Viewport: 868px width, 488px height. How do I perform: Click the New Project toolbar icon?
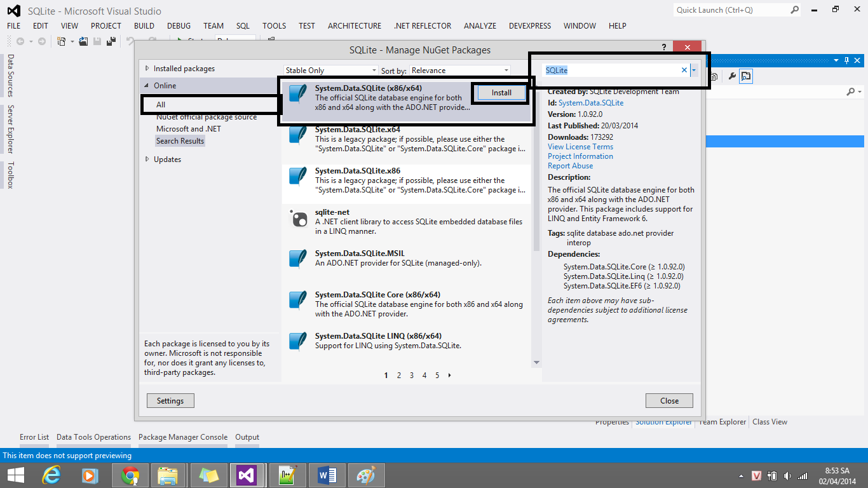[62, 41]
